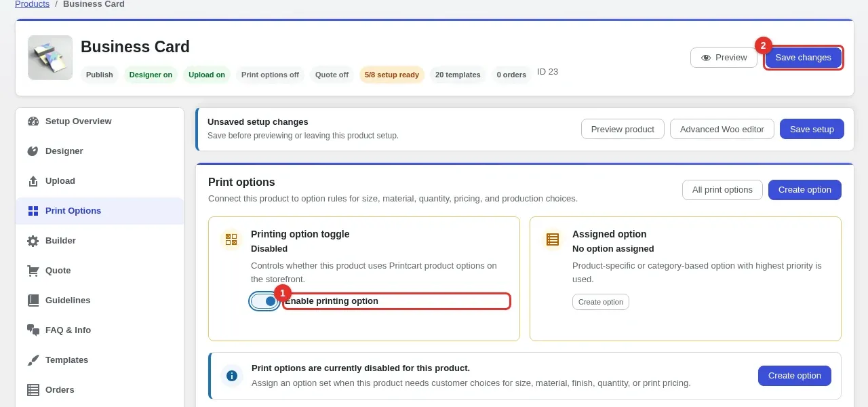This screenshot has height=407, width=868.
Task: Click the Publish status badge
Action: pos(100,75)
